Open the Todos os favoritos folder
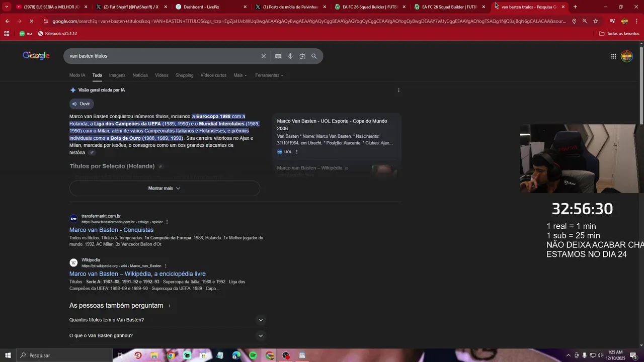644x362 pixels. (x=619, y=33)
